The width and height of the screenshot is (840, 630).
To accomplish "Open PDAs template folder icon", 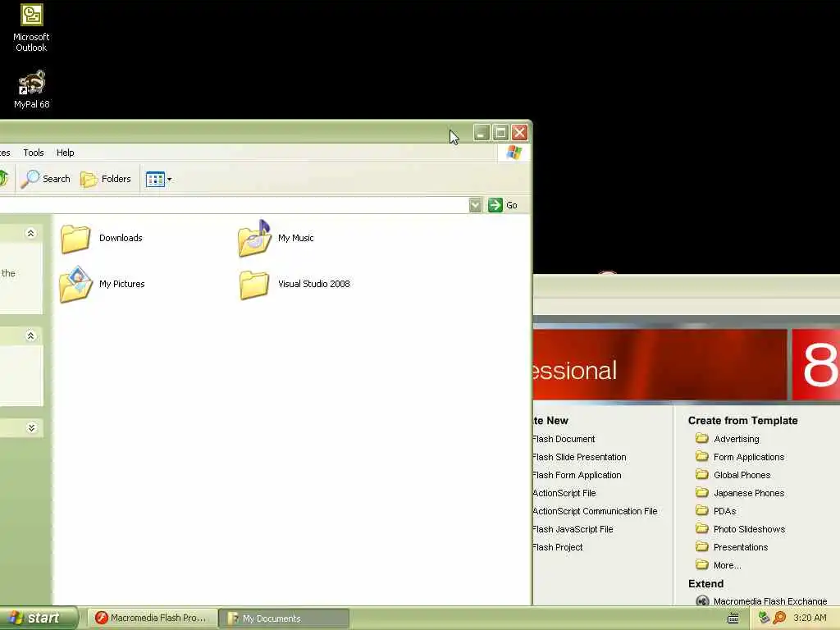I will [x=702, y=510].
